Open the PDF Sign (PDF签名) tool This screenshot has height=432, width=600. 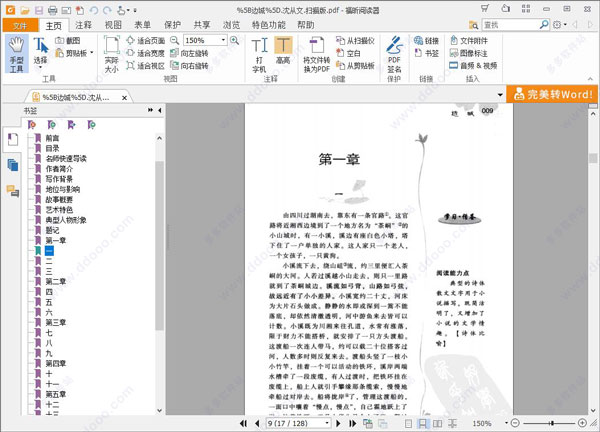(x=394, y=55)
